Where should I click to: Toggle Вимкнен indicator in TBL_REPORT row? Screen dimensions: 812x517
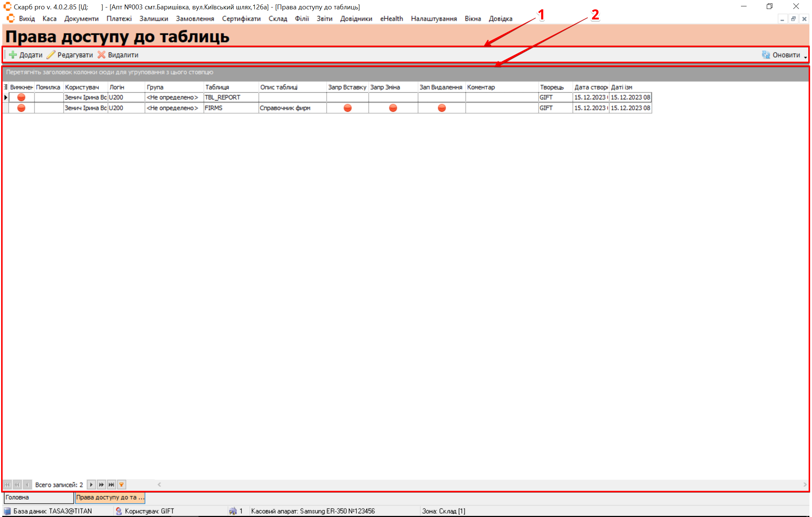(21, 97)
